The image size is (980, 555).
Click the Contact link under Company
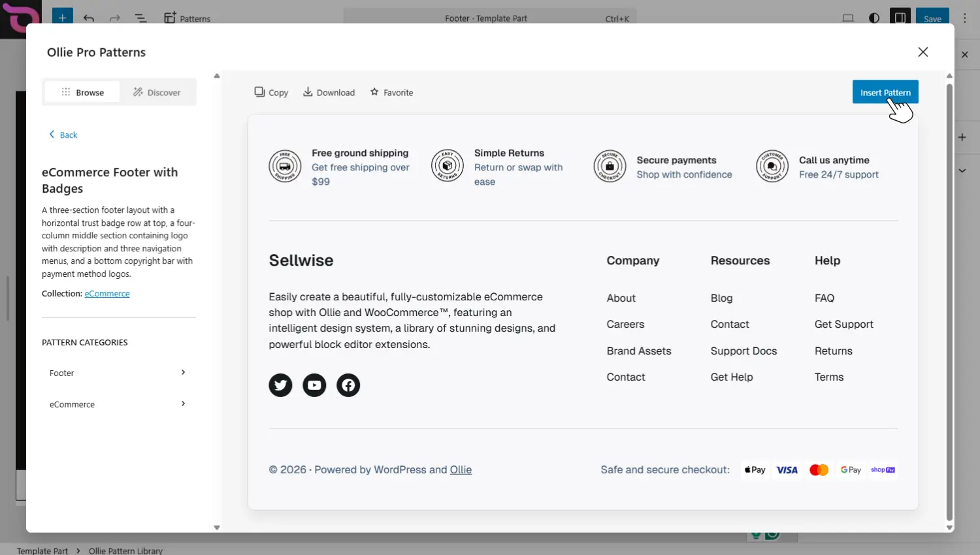pos(626,377)
